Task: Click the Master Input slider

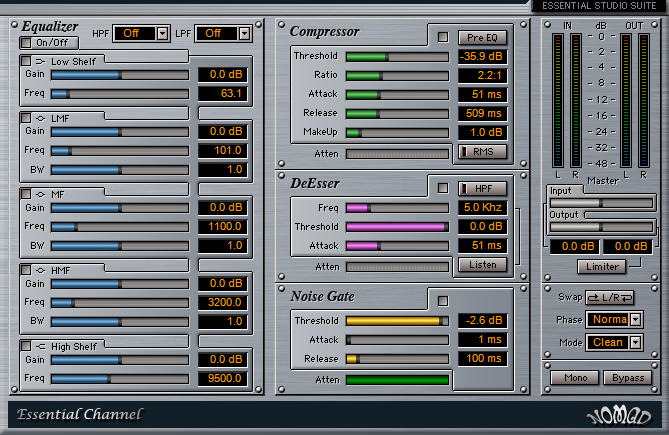Action: pos(602,203)
